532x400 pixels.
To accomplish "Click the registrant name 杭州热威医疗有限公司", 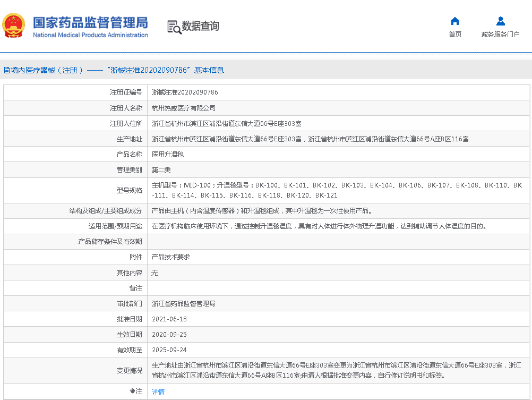I will pos(185,107).
